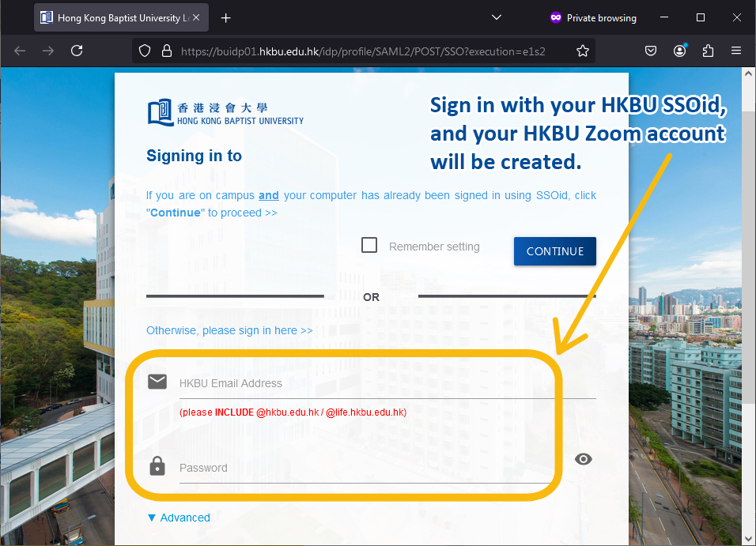The height and width of the screenshot is (546, 756).
Task: Open the Firefox hamburger application menu
Action: click(736, 51)
